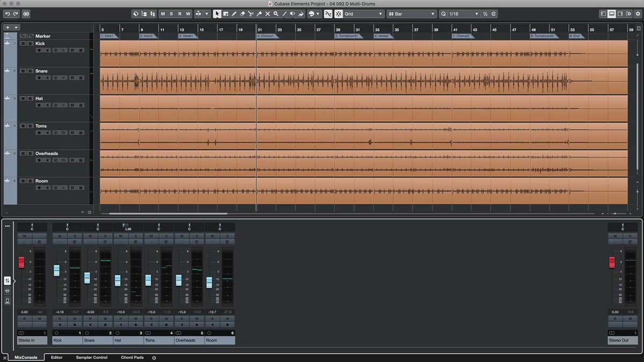Toggle the Snap on/off button
The image size is (644, 362).
click(x=327, y=14)
